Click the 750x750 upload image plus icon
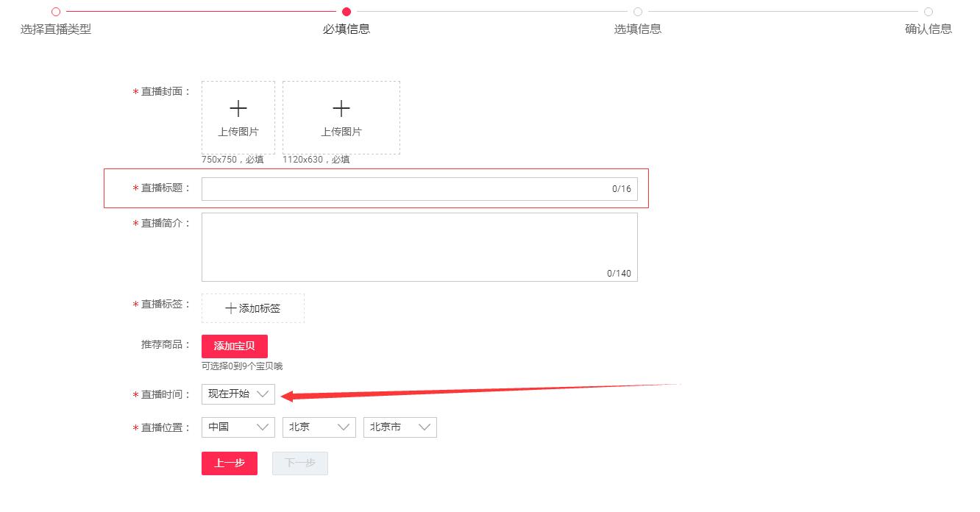Viewport: 980px width, 512px height. [x=238, y=107]
